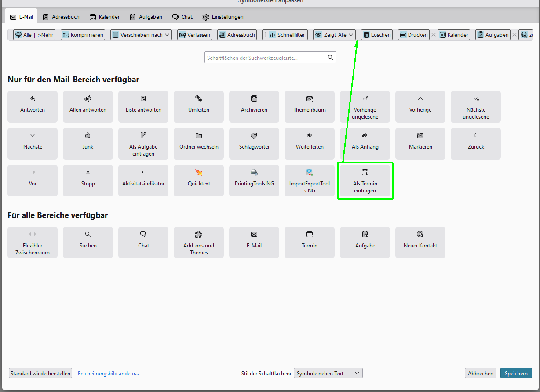The width and height of the screenshot is (540, 392).
Task: Pick the Neuer Kontakt tile
Action: coord(420,242)
